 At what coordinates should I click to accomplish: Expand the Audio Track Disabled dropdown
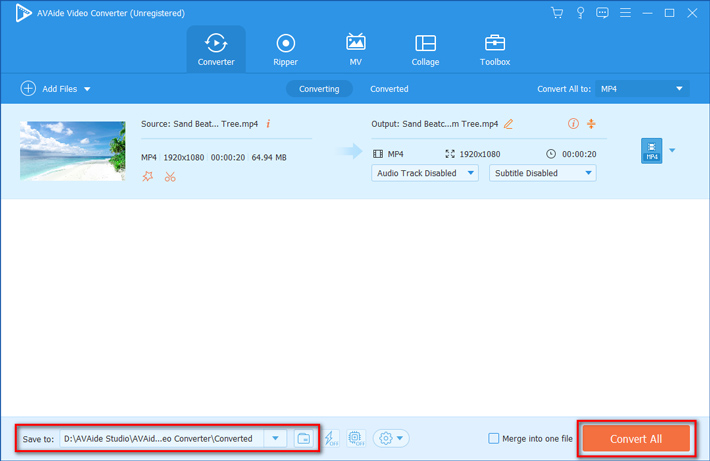tap(424, 173)
